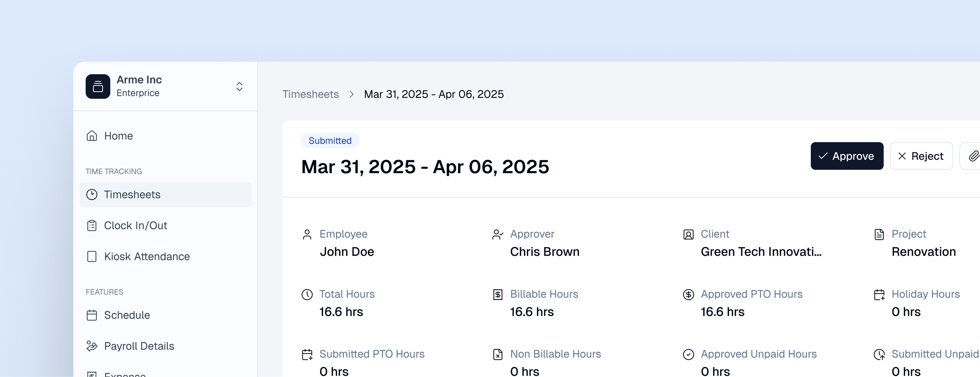Select Timesheets in the sidebar
980x377 pixels.
[132, 195]
